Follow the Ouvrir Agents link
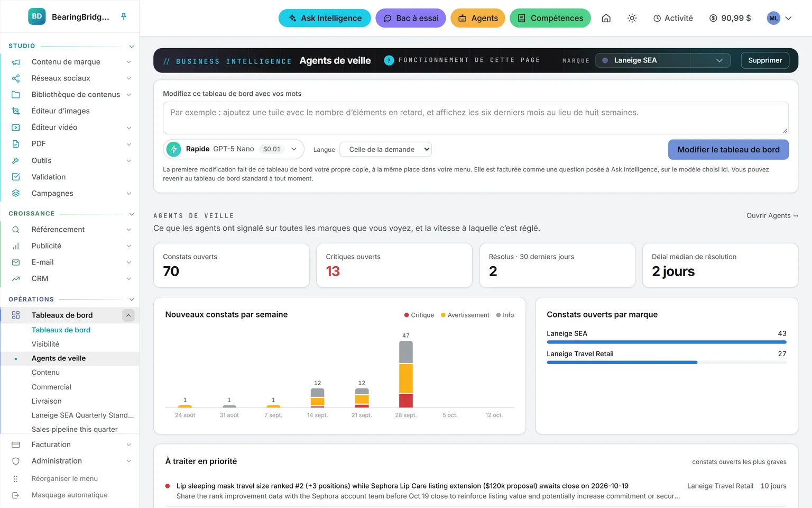Viewport: 812px width, 508px height. click(772, 215)
